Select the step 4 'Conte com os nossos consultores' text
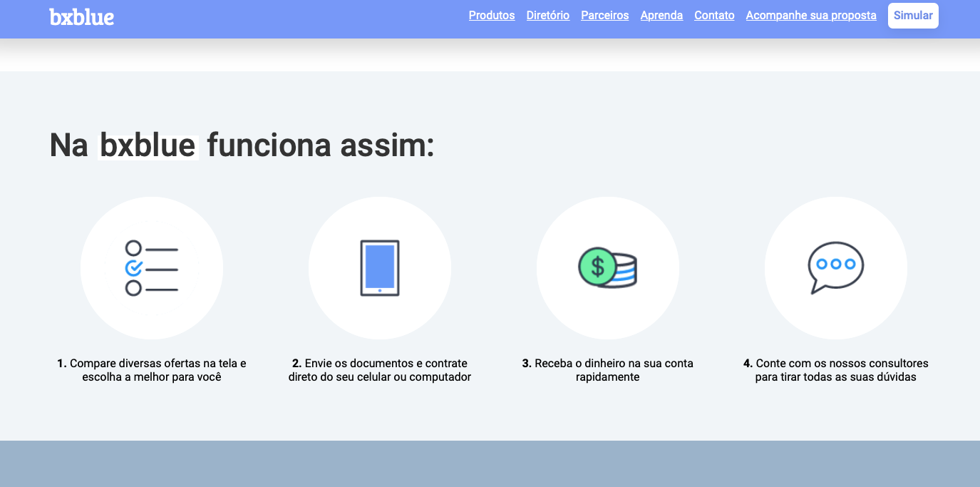Viewport: 980px width, 487px height. (x=836, y=370)
